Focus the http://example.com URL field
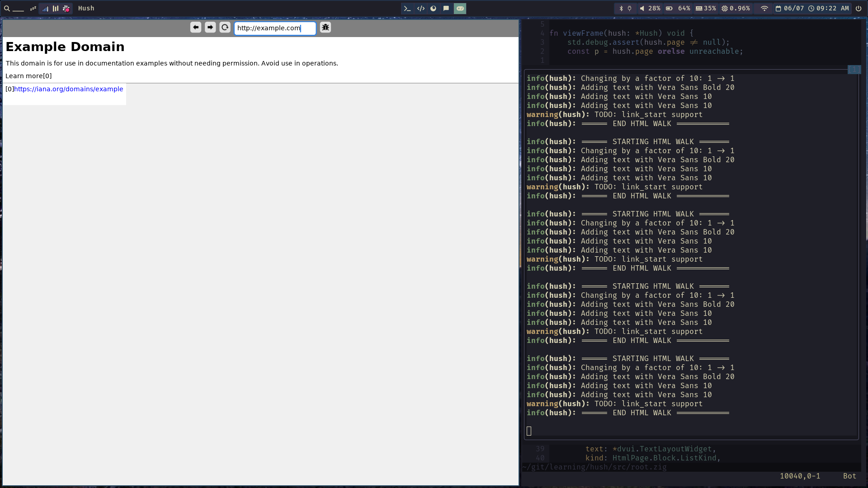Viewport: 868px width, 488px height. [275, 28]
